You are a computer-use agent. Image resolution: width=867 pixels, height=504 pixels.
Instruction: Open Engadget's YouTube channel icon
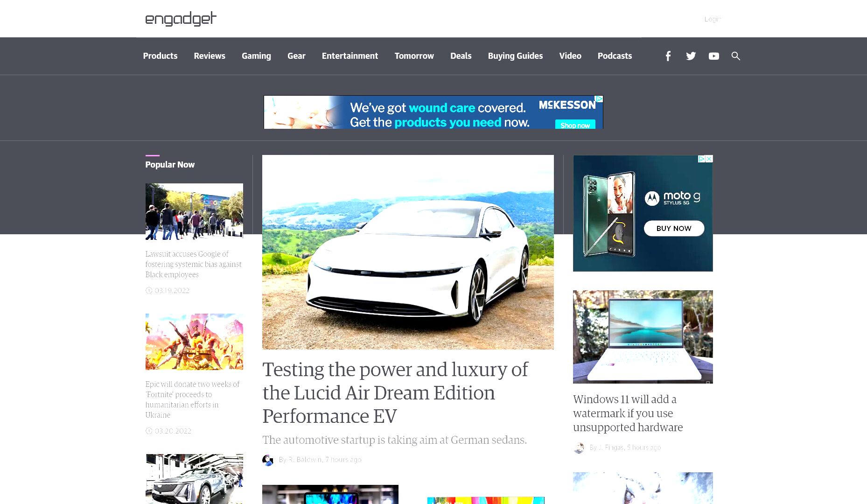pos(713,56)
